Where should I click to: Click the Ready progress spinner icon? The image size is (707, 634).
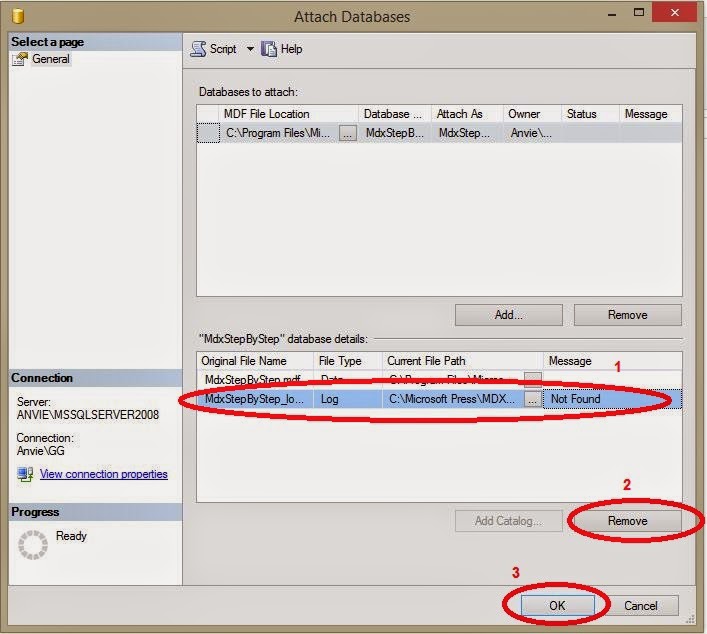32,545
